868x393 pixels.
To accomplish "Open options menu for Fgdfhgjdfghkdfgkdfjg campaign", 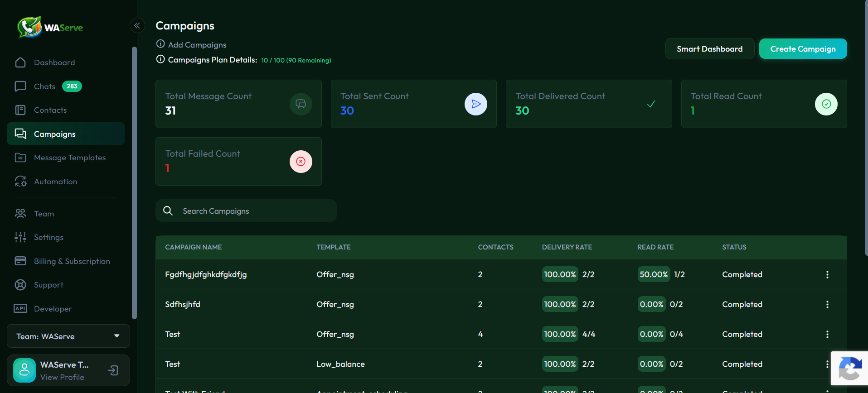I will (827, 274).
